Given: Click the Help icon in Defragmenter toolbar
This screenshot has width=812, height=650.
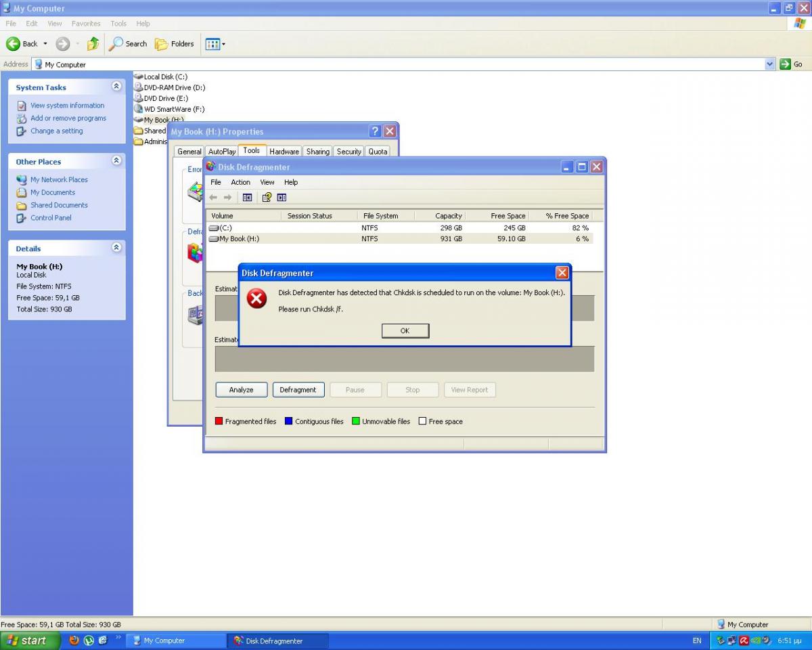Looking at the screenshot, I should coord(267,197).
